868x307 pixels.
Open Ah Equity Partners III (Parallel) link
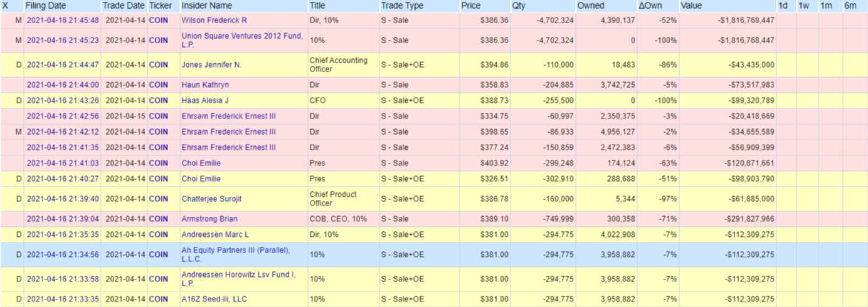click(236, 254)
